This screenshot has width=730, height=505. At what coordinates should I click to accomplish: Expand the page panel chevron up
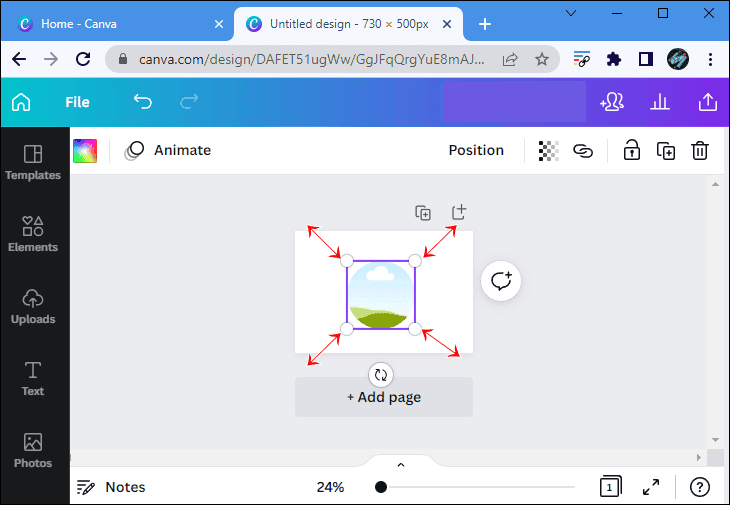point(401,465)
